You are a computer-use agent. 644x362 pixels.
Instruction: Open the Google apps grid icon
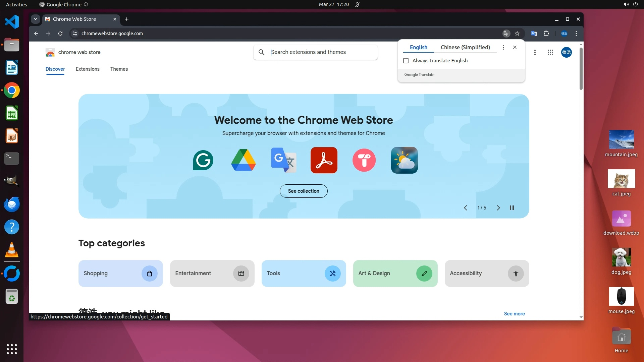pos(550,52)
